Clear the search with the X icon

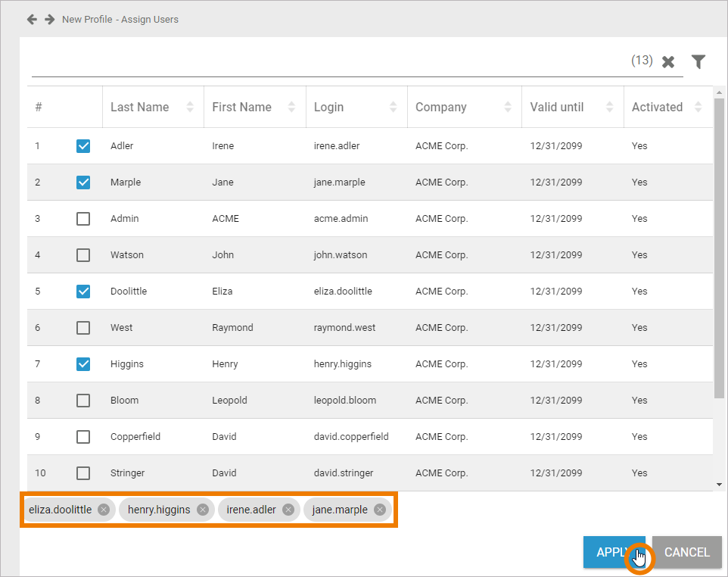(668, 62)
